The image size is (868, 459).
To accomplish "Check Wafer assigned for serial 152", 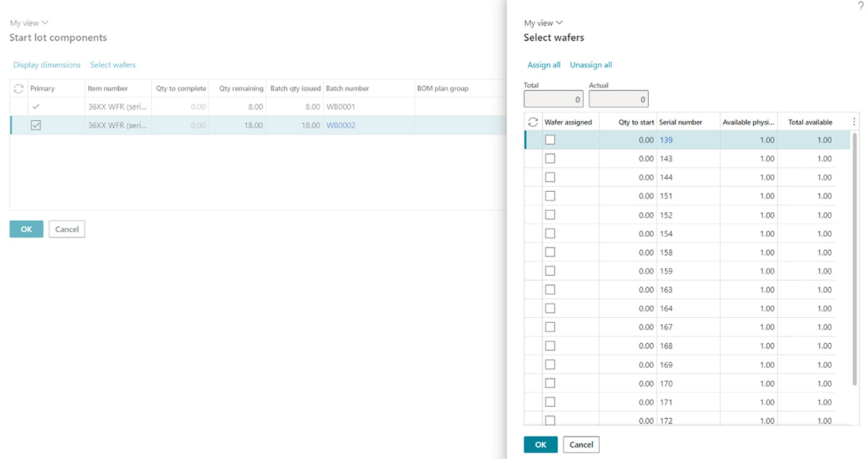I will [550, 215].
